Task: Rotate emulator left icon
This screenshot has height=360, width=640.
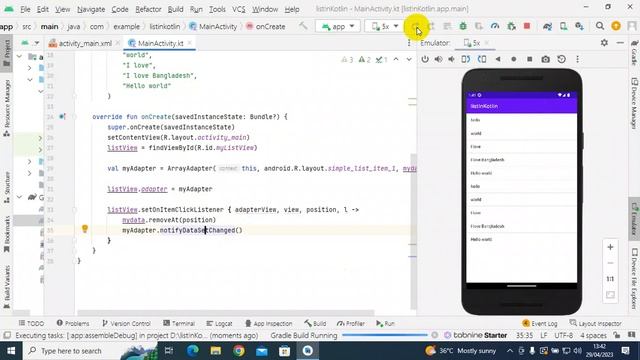Action: click(x=466, y=59)
